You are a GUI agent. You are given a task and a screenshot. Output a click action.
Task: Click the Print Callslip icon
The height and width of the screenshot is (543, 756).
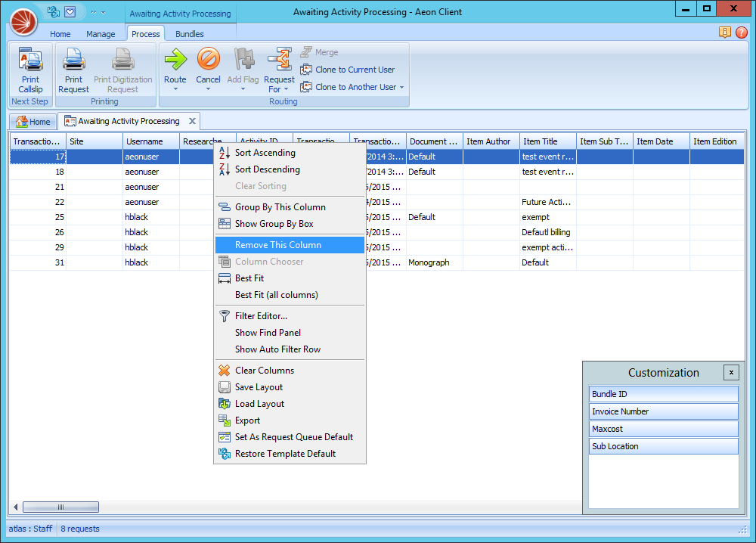30,60
